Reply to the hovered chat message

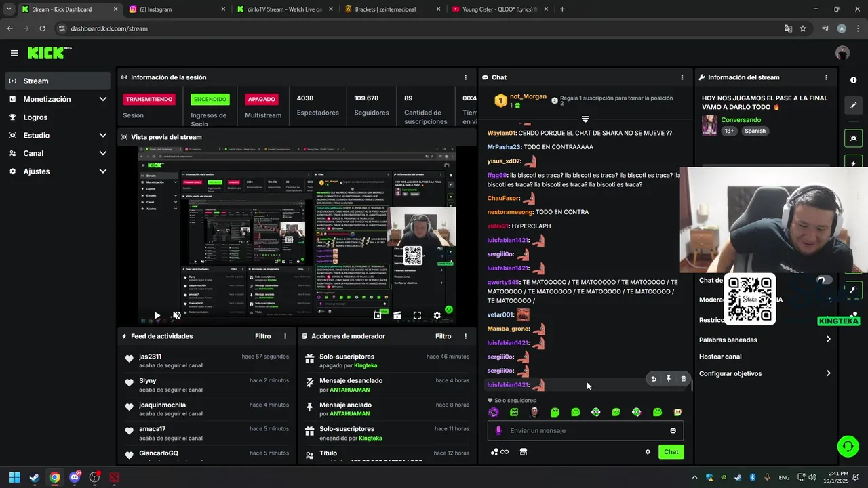[x=654, y=379]
